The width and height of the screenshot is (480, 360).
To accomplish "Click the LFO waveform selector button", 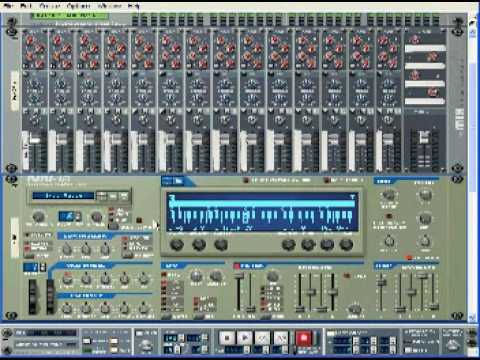I will 166,316.
